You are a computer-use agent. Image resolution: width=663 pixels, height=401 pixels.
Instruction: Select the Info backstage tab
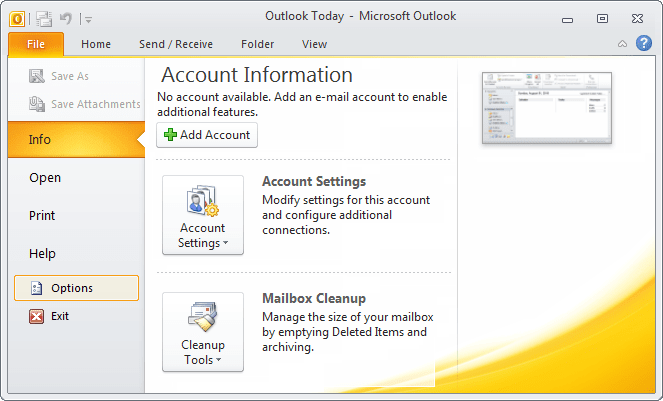point(76,140)
